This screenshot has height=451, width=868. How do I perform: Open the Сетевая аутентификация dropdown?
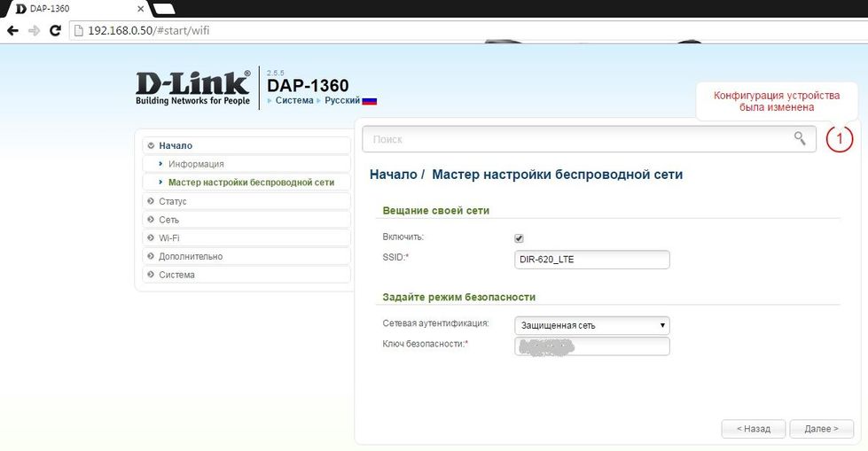pos(591,325)
